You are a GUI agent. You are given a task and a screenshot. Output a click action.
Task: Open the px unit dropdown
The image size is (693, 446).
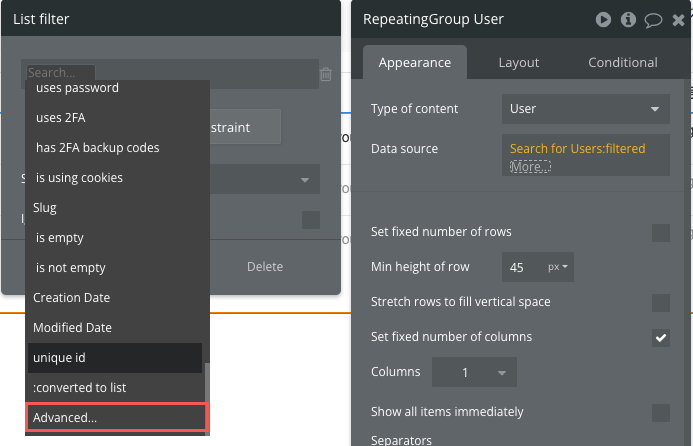pyautogui.click(x=558, y=268)
